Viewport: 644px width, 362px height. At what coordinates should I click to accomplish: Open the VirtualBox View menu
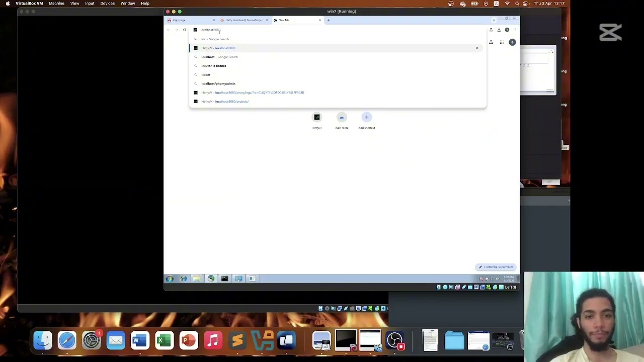[74, 4]
